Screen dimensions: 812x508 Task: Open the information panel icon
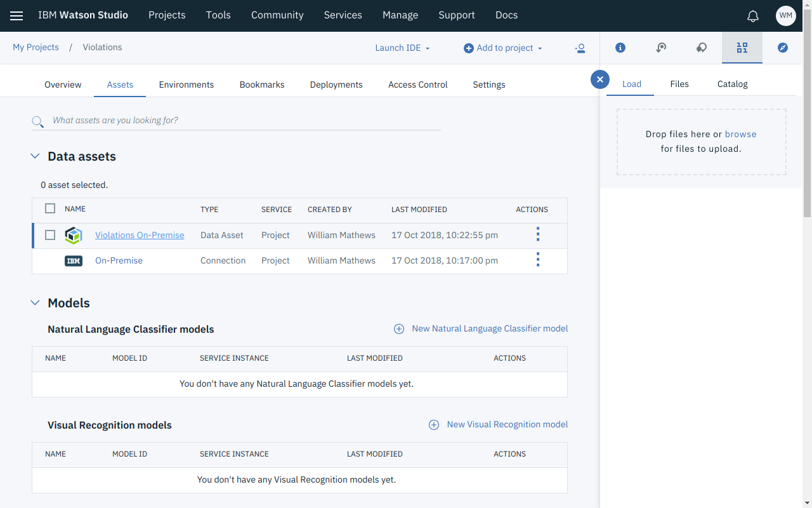tap(620, 48)
